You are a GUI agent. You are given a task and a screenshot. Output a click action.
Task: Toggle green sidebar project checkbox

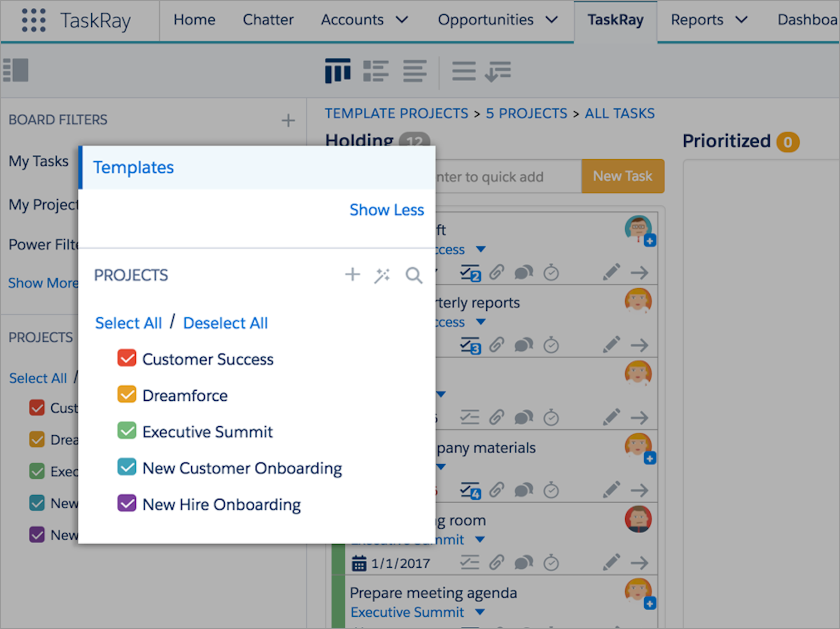coord(37,471)
